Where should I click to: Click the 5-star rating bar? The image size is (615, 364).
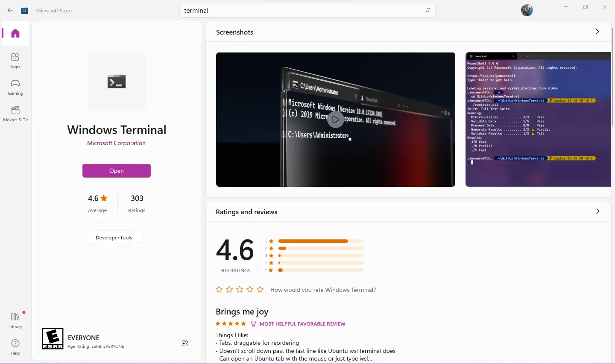tap(321, 241)
